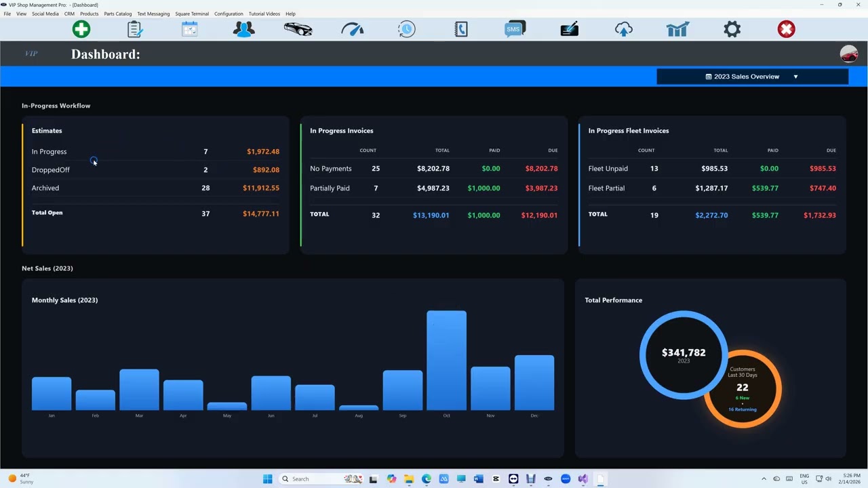The image size is (868, 488).
Task: Click the December bar in Monthly Sales
Action: click(x=534, y=383)
